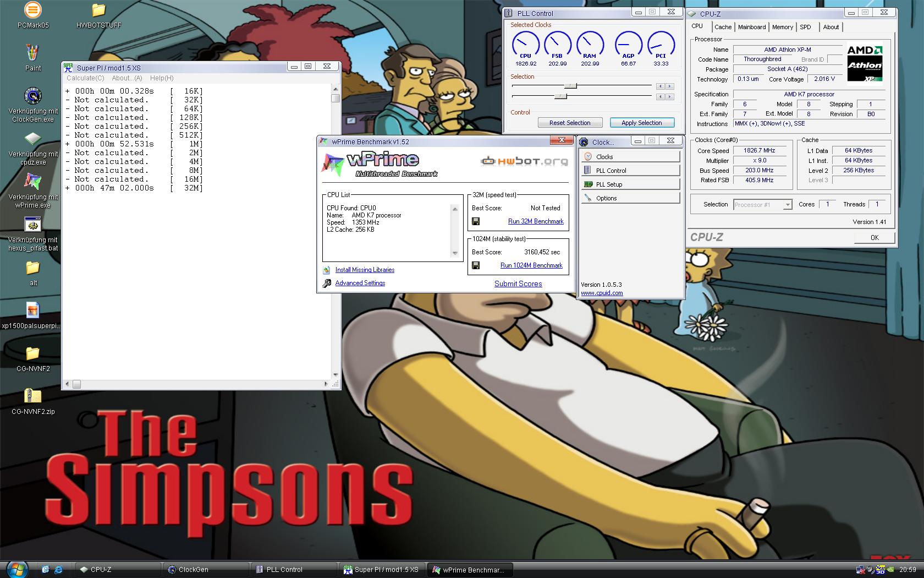Click the Advanced Settings link

[360, 283]
